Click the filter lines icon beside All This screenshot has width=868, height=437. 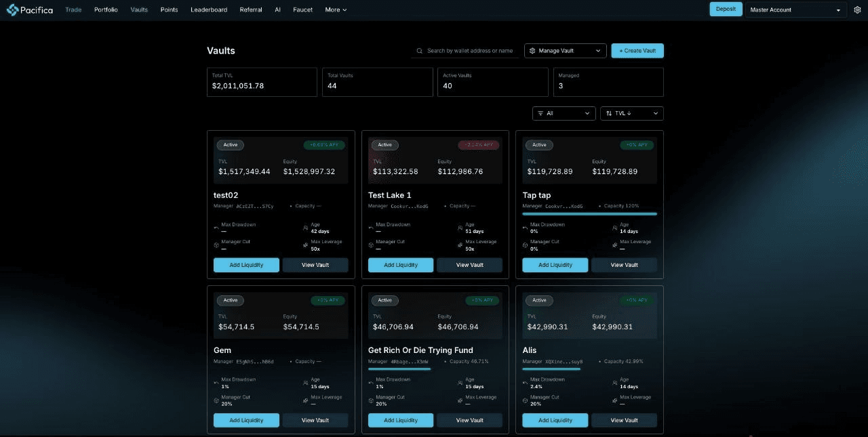click(x=540, y=114)
